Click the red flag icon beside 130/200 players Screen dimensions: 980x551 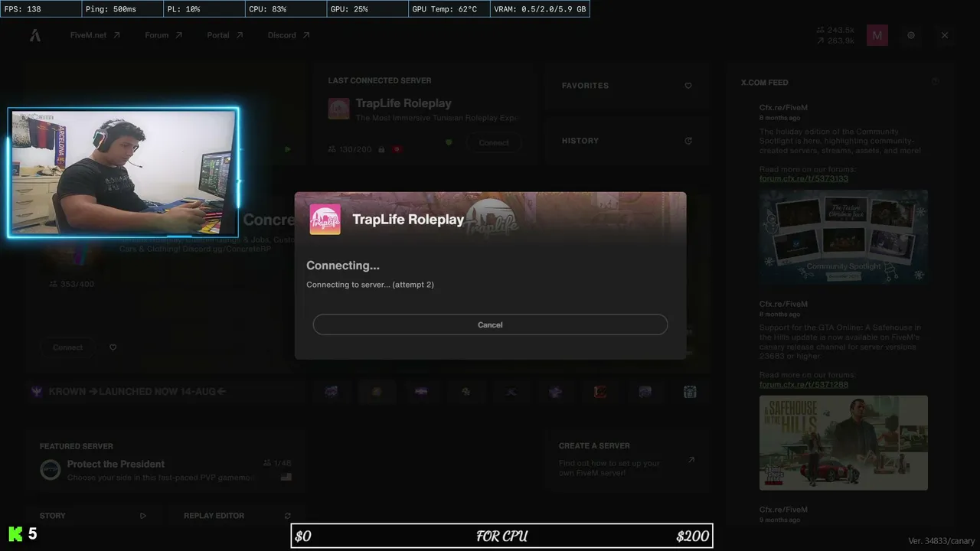[x=397, y=149]
